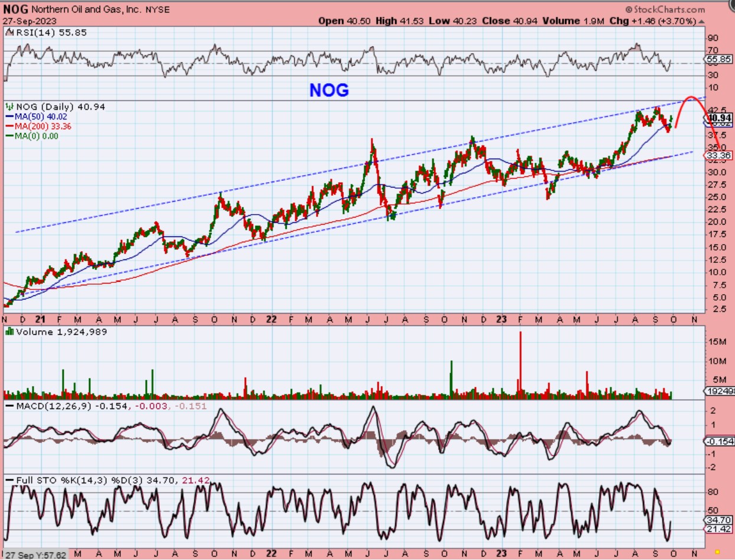Click the 15M volume axis label
The height and width of the screenshot is (560, 735).
[717, 341]
